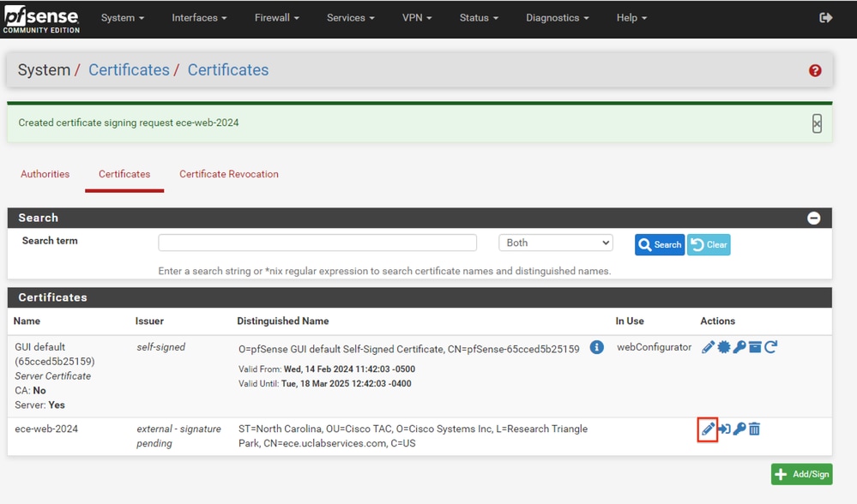Click the Distinguished Name column header
The width and height of the screenshot is (857, 504).
282,321
